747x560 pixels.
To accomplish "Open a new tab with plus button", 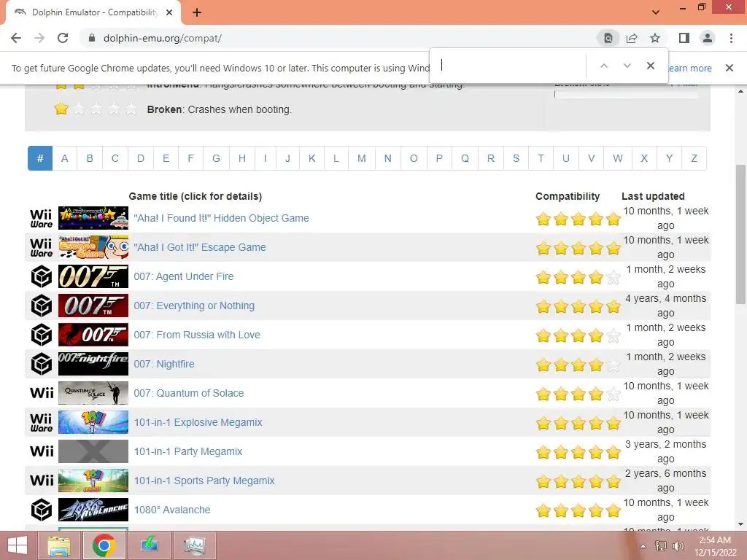I will coord(197,12).
